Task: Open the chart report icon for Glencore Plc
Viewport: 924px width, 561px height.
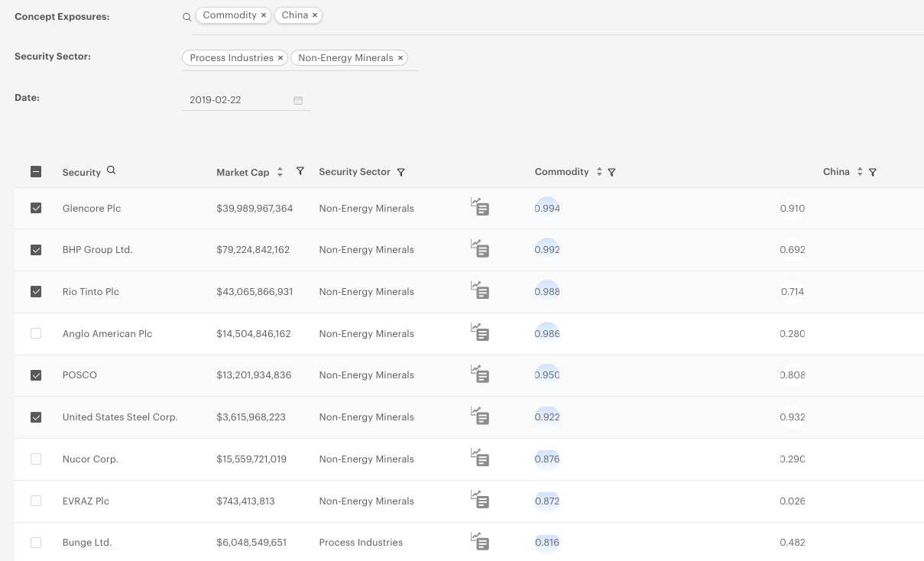Action: click(x=480, y=207)
